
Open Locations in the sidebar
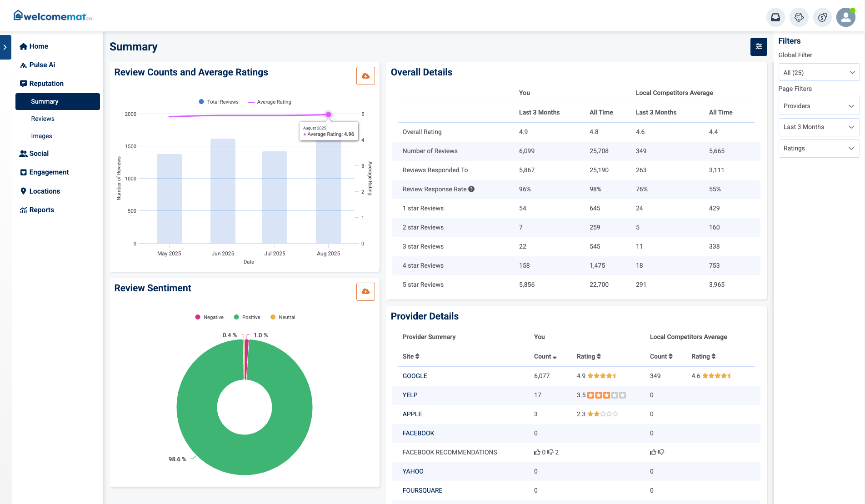click(x=45, y=191)
